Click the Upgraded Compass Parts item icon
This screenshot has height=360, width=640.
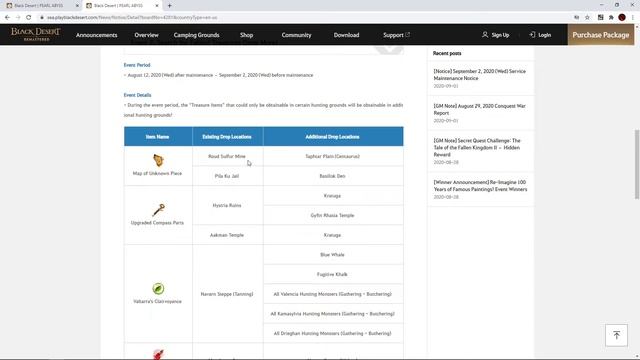click(158, 210)
